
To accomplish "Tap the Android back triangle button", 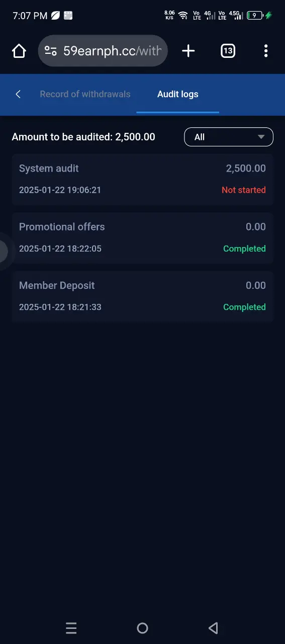I will tap(213, 628).
